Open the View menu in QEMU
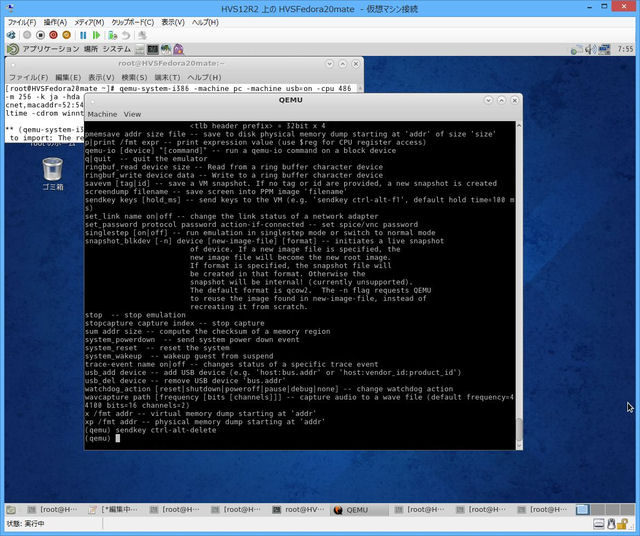The image size is (640, 536). coord(132,114)
